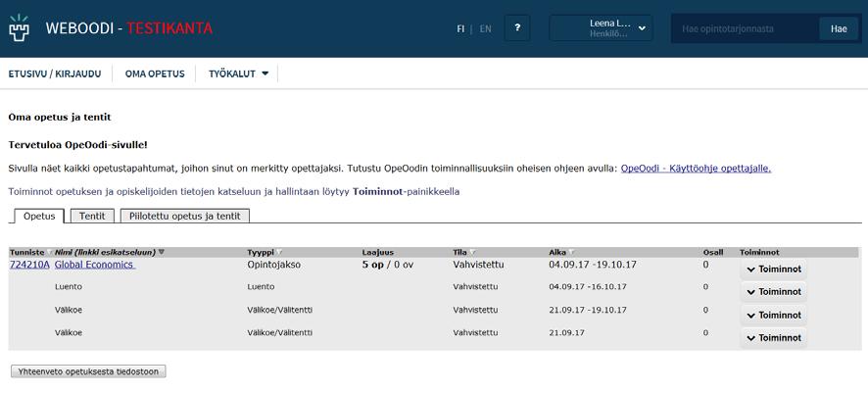Click the Luento name cell
Image resolution: width=868 pixels, height=393 pixels.
(67, 287)
